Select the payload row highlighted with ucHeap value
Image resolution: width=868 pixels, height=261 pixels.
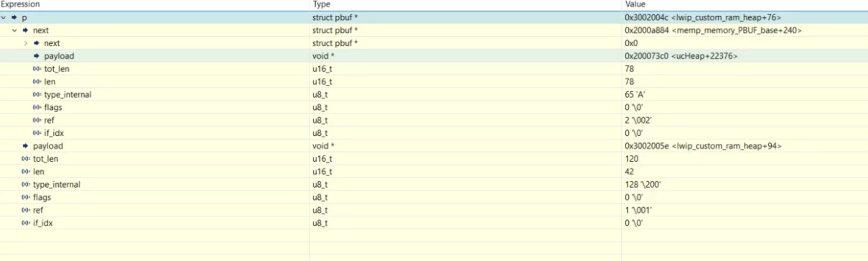pos(434,56)
